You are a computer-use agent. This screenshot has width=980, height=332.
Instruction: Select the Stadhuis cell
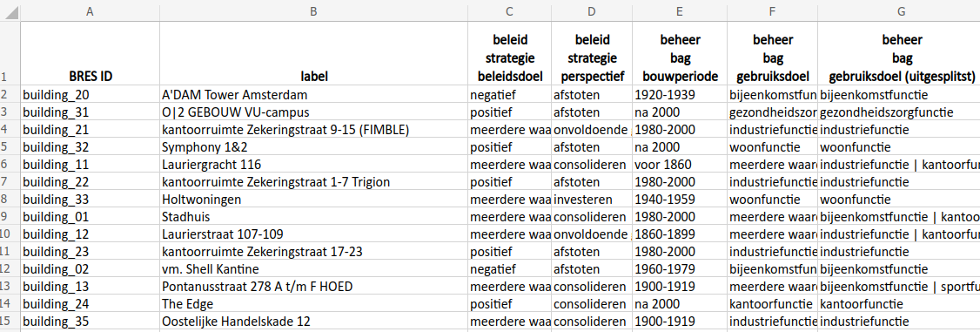tap(313, 217)
